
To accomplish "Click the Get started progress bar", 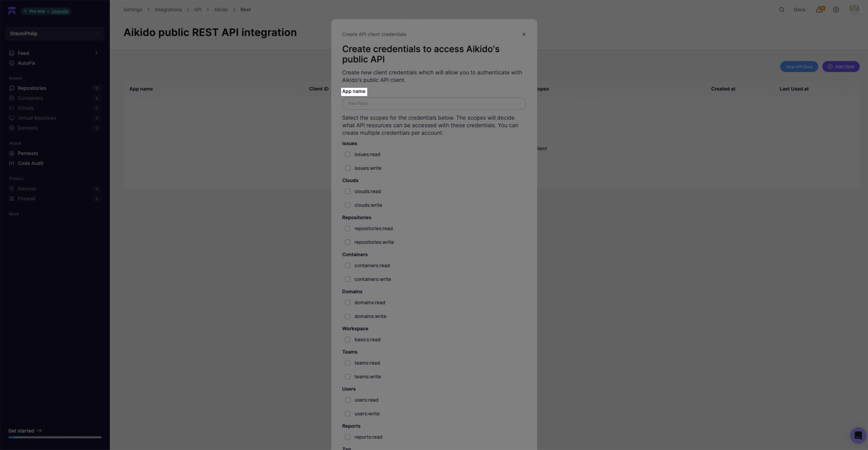I will pyautogui.click(x=55, y=437).
